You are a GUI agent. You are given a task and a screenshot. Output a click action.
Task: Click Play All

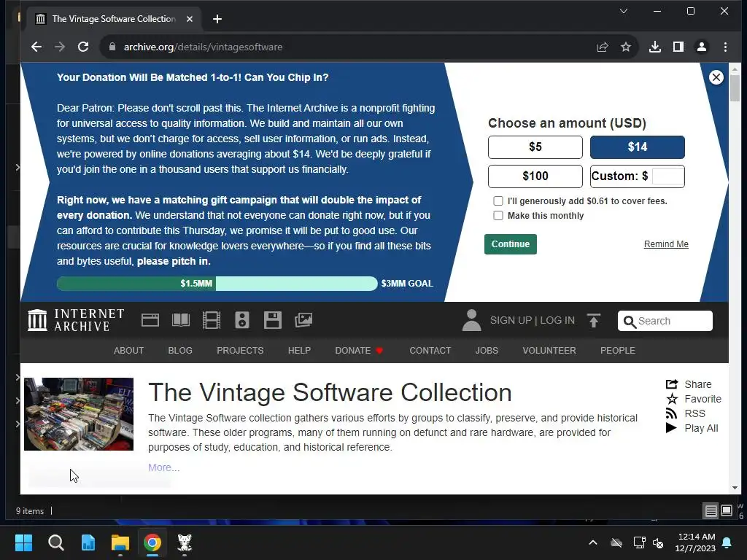pos(692,428)
